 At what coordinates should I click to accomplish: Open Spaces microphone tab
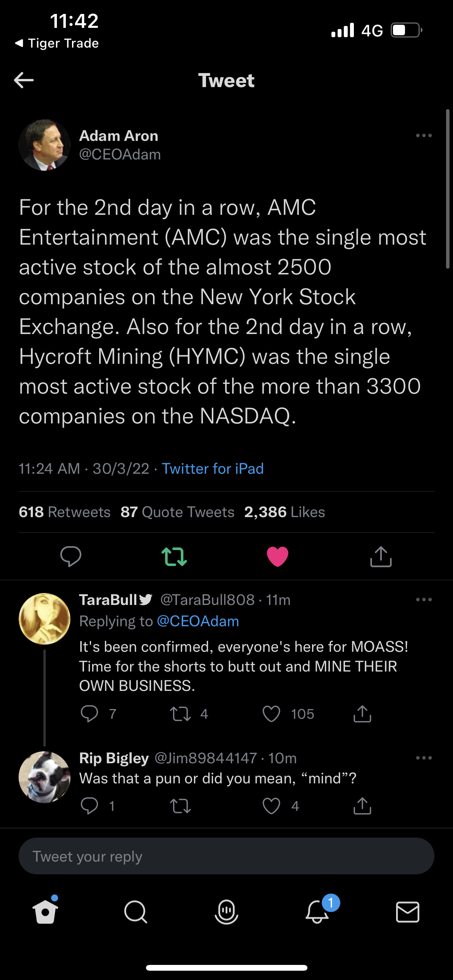(226, 912)
